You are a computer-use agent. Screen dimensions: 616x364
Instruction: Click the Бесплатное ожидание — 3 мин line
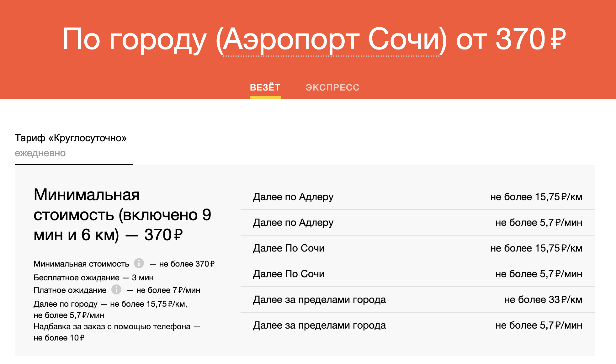tap(93, 278)
